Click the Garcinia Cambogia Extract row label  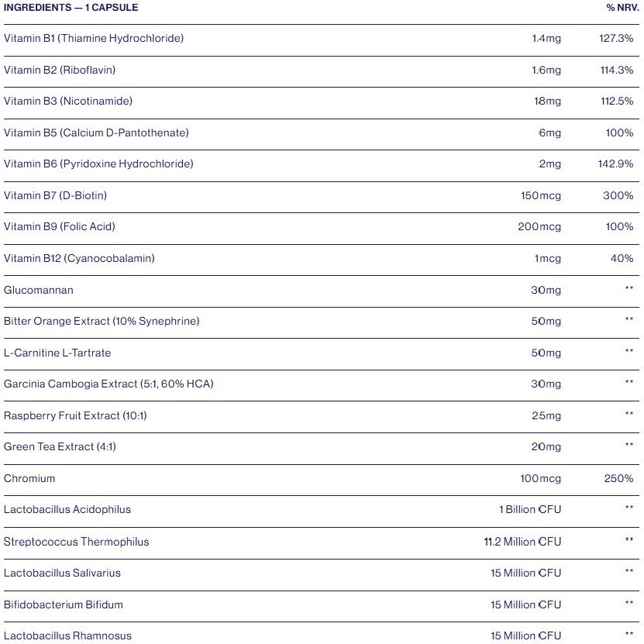click(x=108, y=384)
